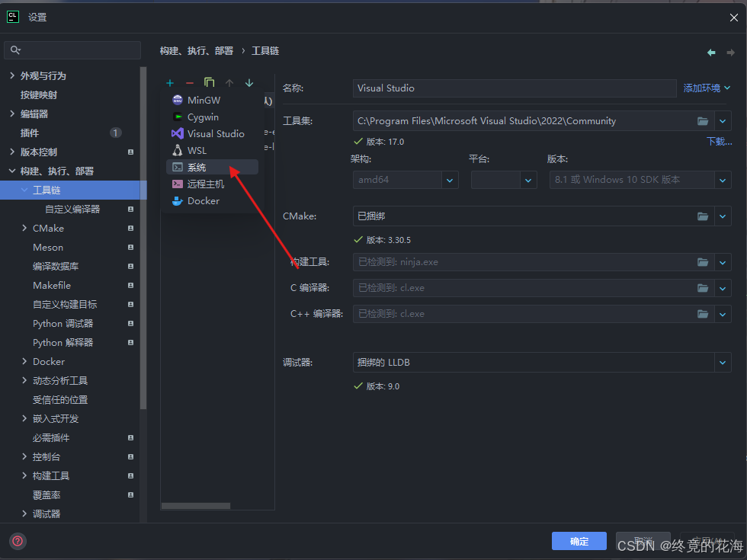Open the C 编译器 dropdown arrow
This screenshot has width=747, height=560.
pos(723,288)
